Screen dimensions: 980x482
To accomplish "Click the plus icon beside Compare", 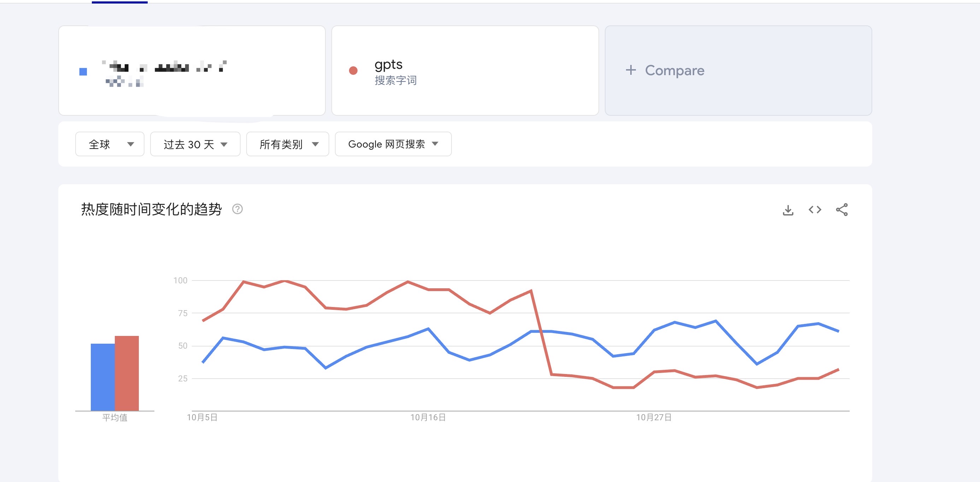I will point(631,70).
